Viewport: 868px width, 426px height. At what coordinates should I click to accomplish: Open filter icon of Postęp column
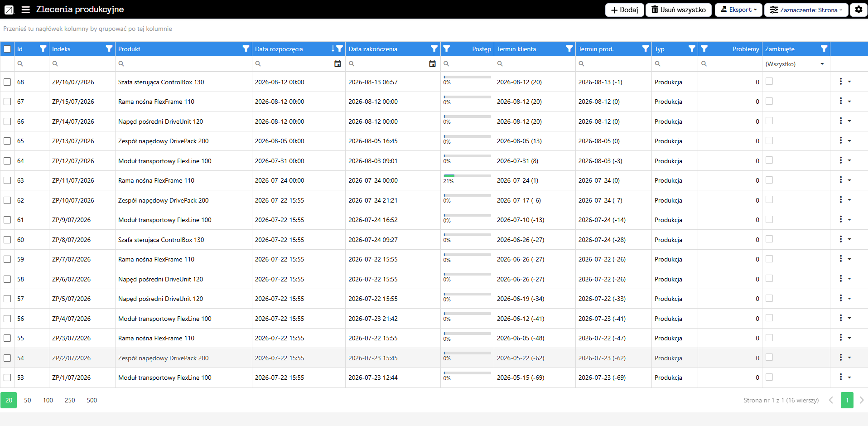coord(447,48)
